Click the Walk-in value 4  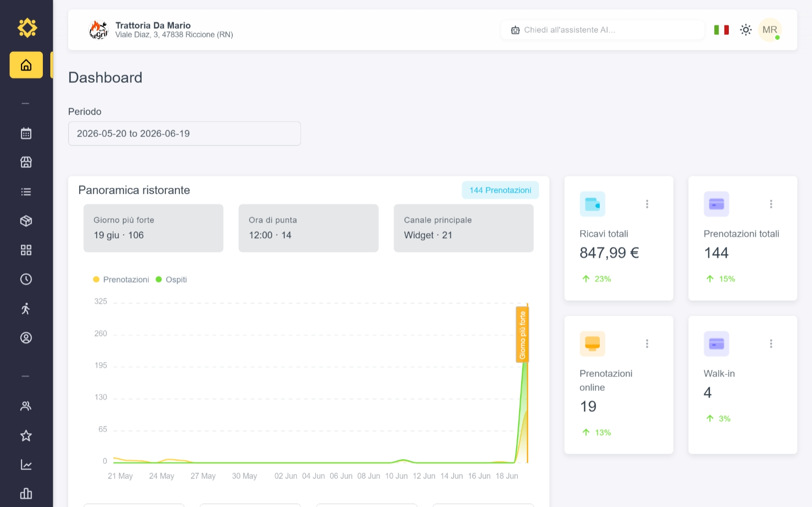(x=708, y=393)
